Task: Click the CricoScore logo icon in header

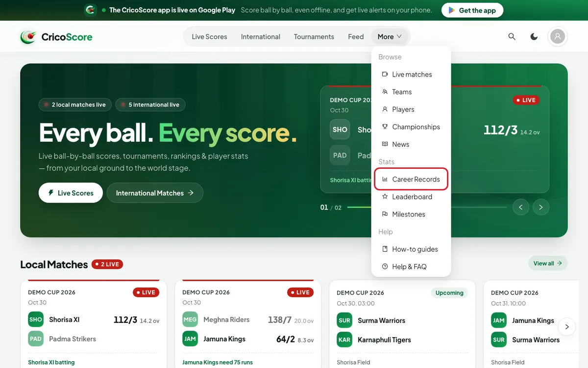Action: pos(28,37)
